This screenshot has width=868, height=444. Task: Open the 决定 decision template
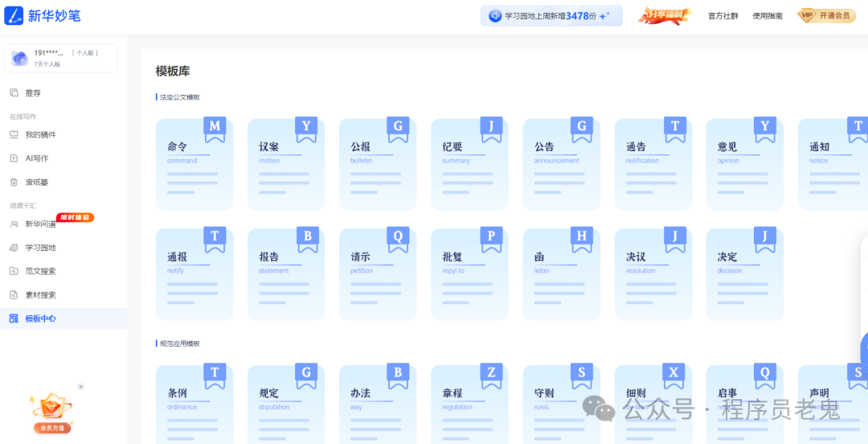tap(745, 274)
